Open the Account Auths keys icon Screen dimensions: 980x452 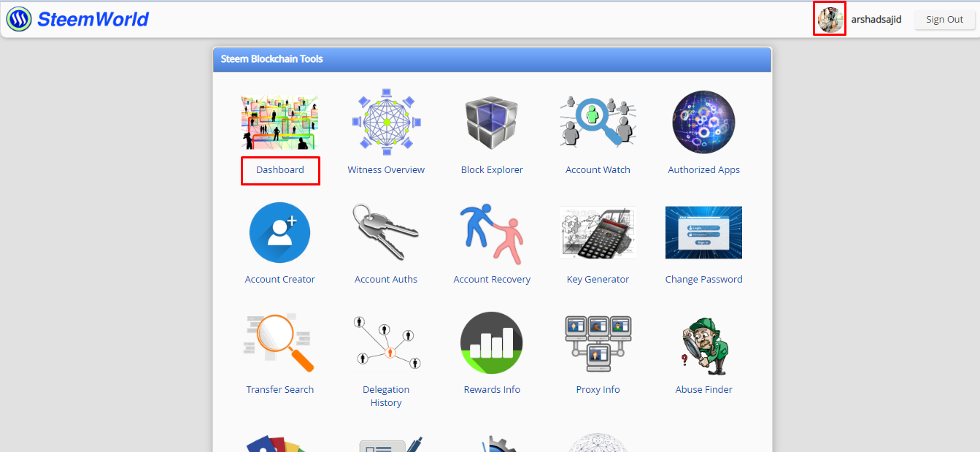(386, 232)
